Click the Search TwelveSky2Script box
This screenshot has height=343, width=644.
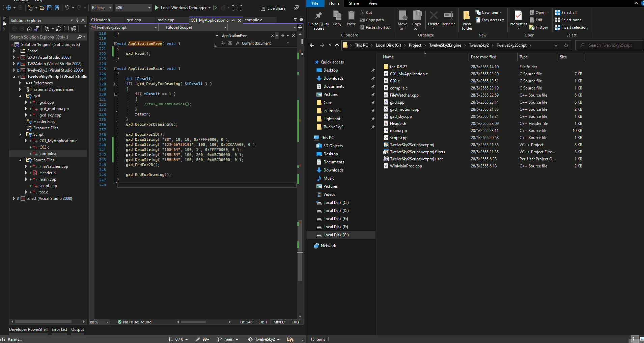pyautogui.click(x=609, y=45)
